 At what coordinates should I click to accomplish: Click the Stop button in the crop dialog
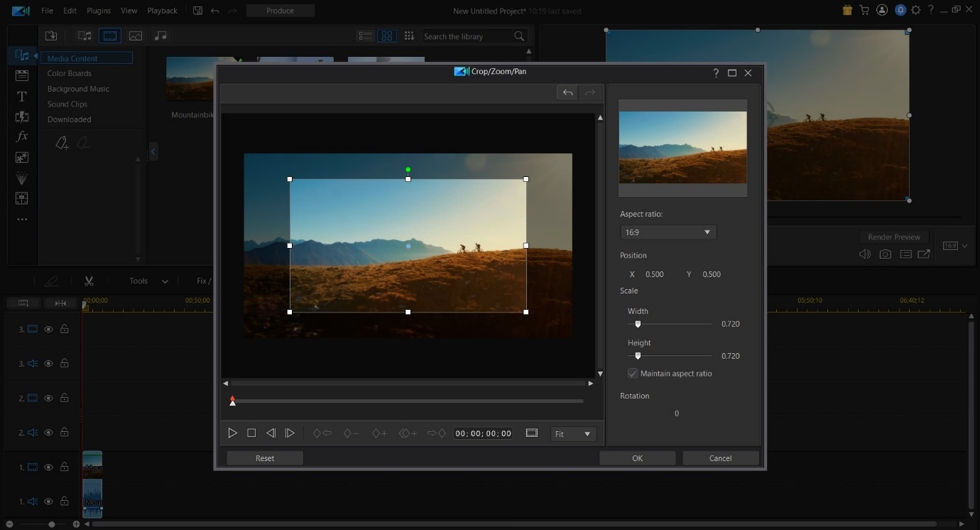(x=251, y=433)
